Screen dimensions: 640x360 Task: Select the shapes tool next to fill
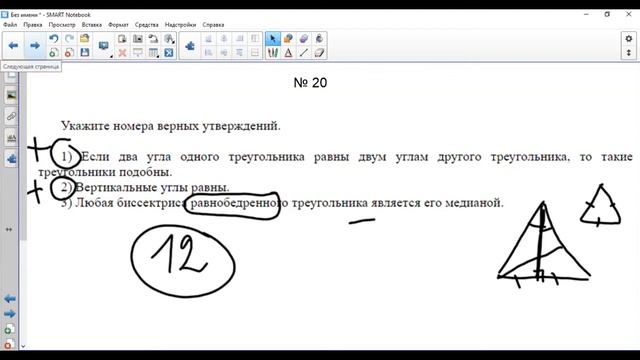coord(304,39)
